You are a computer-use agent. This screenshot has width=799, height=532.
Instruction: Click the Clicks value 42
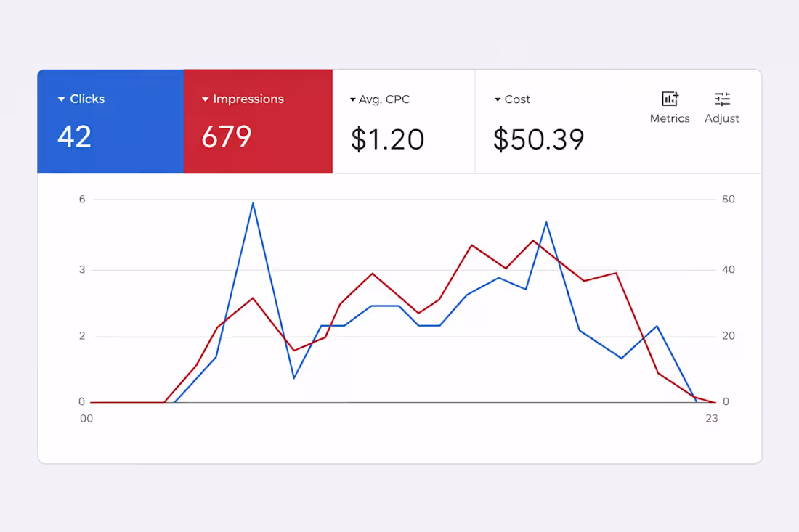pyautogui.click(x=74, y=137)
